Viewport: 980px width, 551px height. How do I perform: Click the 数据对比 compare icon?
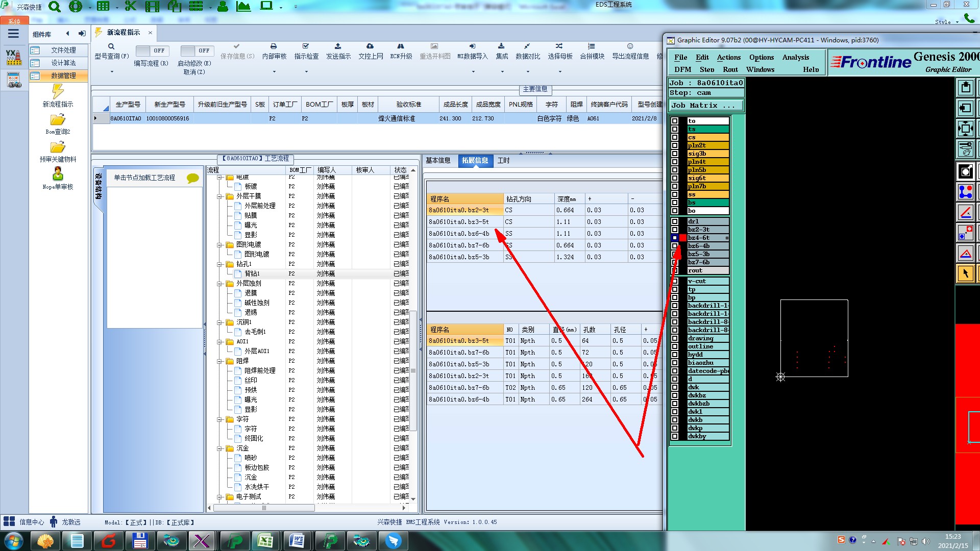pos(527,46)
